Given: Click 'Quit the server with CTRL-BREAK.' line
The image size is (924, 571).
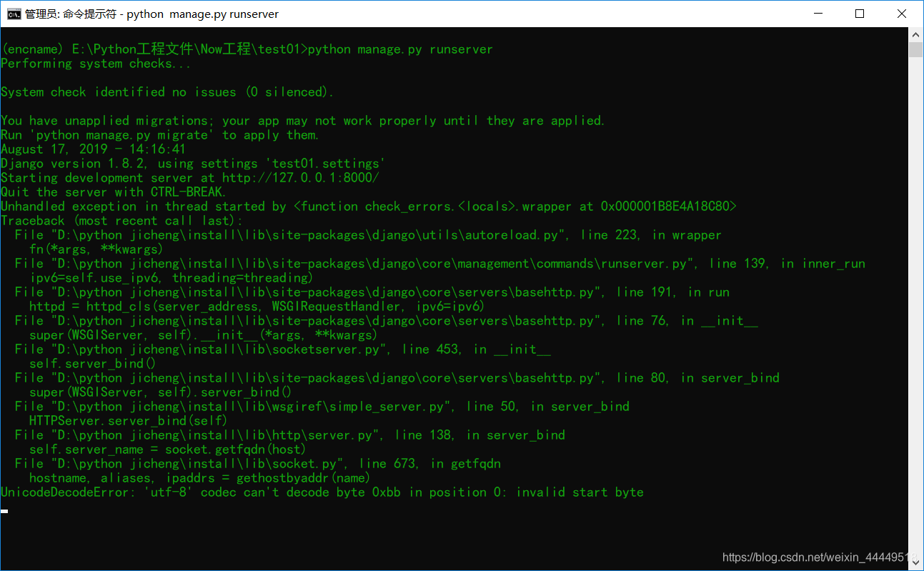Looking at the screenshot, I should pos(114,192).
